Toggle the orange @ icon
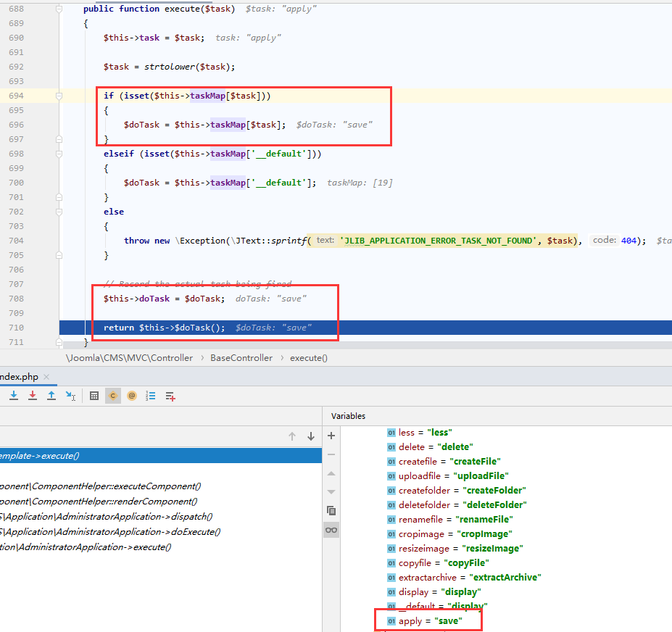Screen dimensions: 672x632 pos(132,396)
